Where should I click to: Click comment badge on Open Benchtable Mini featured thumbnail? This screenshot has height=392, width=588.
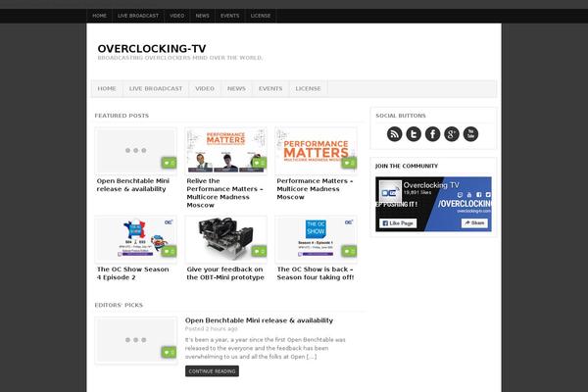click(169, 163)
